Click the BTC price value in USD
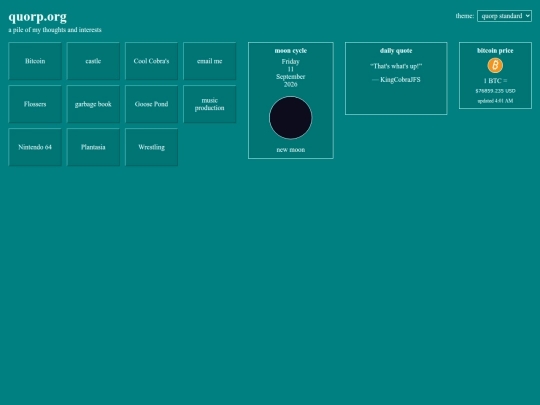The image size is (540, 405). coord(495,91)
